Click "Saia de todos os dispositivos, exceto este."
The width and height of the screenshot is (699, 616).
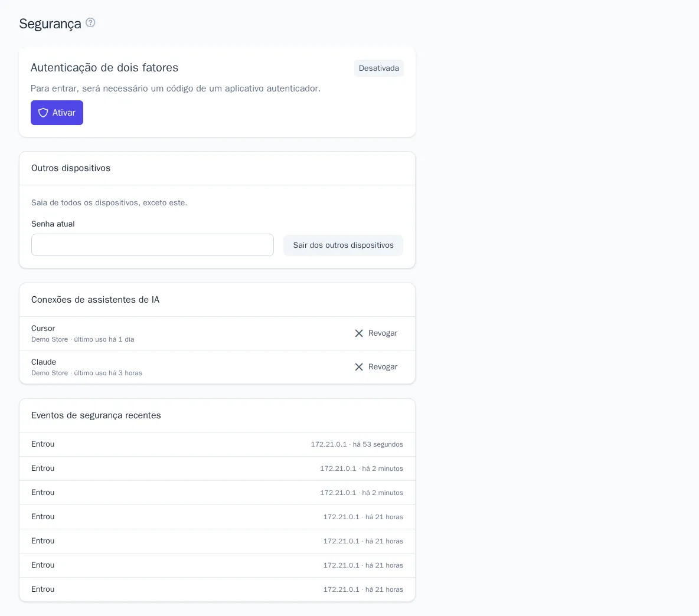[x=109, y=202]
